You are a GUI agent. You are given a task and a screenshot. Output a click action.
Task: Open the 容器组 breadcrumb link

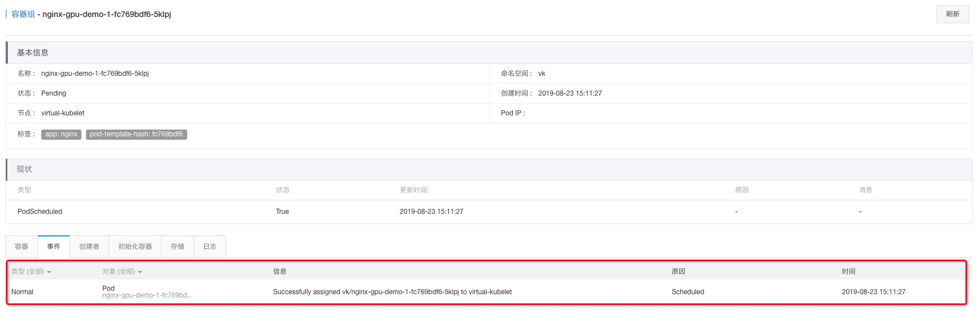[23, 14]
